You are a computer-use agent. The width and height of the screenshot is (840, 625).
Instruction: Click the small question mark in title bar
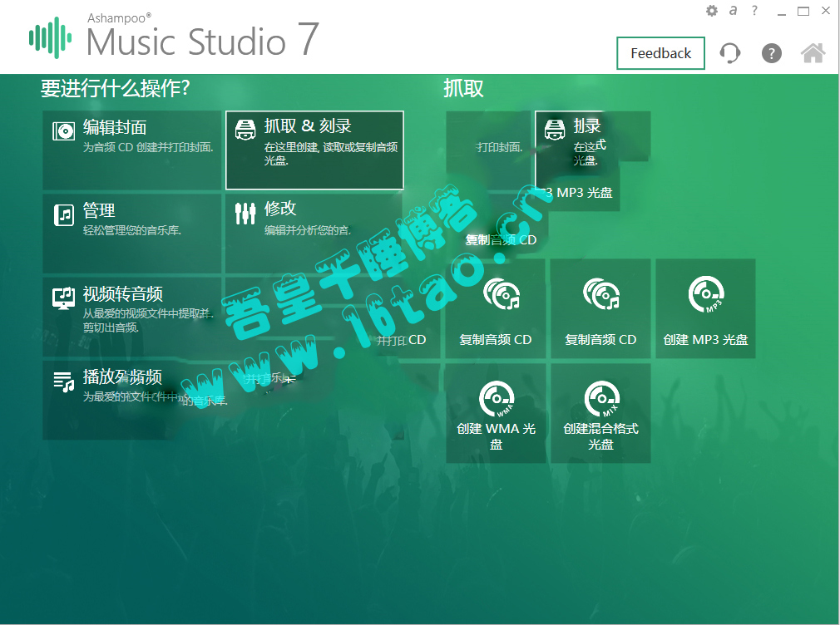[754, 11]
